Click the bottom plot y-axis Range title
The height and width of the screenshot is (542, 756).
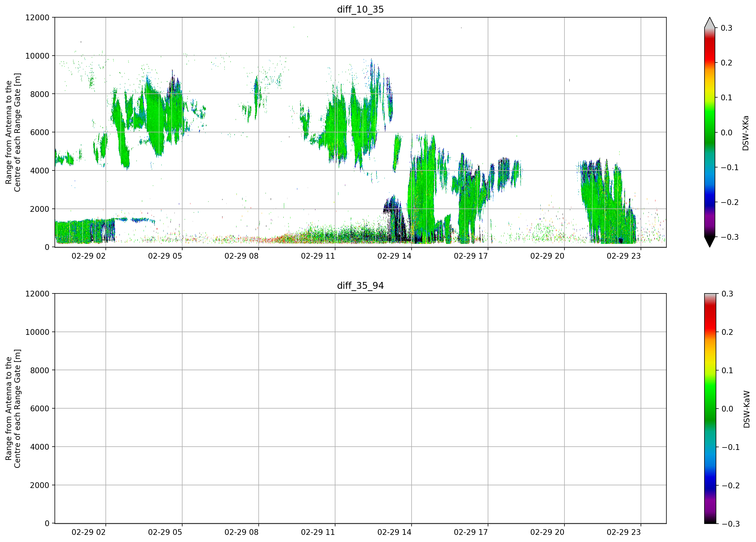(x=13, y=409)
